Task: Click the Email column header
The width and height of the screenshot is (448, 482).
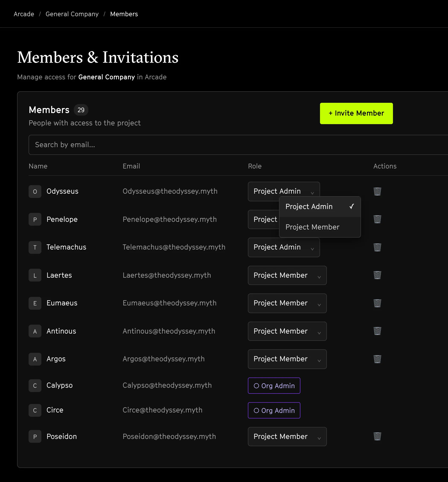Action: tap(131, 166)
